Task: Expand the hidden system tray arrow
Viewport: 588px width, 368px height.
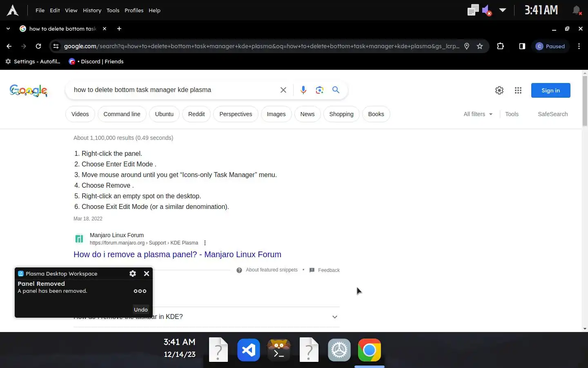Action: click(x=503, y=10)
